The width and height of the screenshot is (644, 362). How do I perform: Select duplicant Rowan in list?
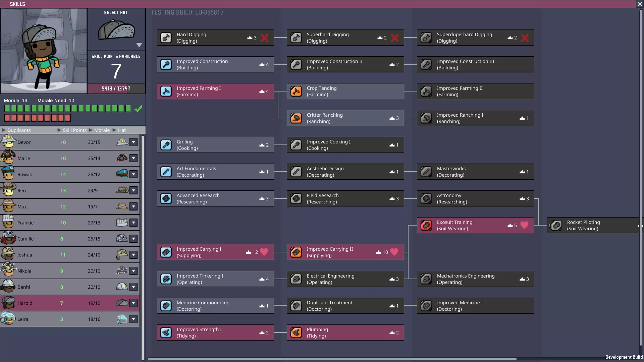[25, 174]
